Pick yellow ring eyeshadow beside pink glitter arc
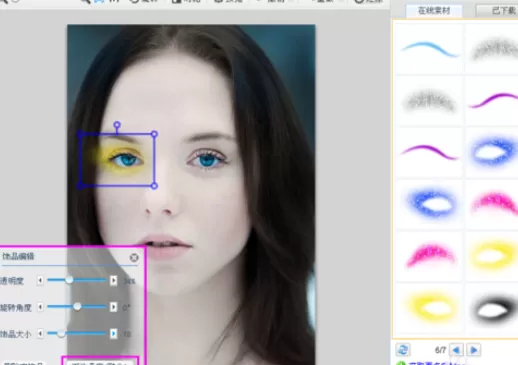This screenshot has width=518, height=365. [x=493, y=256]
